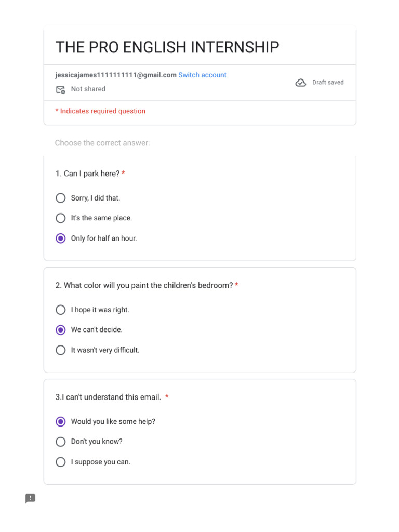Select 'Only for half an hour.' radio button
Screen dimensions: 399x532
coord(61,238)
